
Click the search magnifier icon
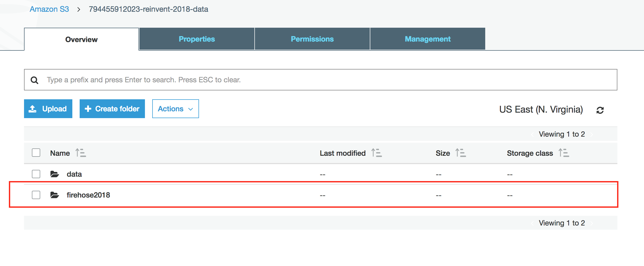34,80
